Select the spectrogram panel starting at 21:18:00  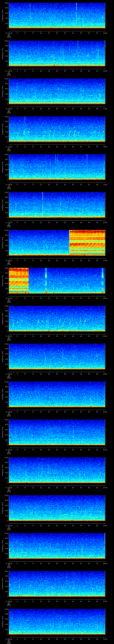(x=57, y=167)
